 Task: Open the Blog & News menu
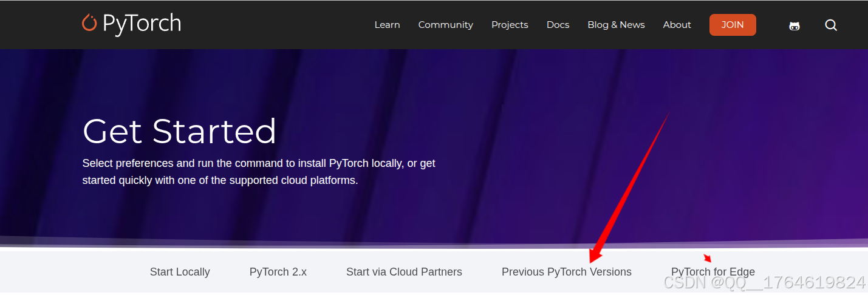616,25
